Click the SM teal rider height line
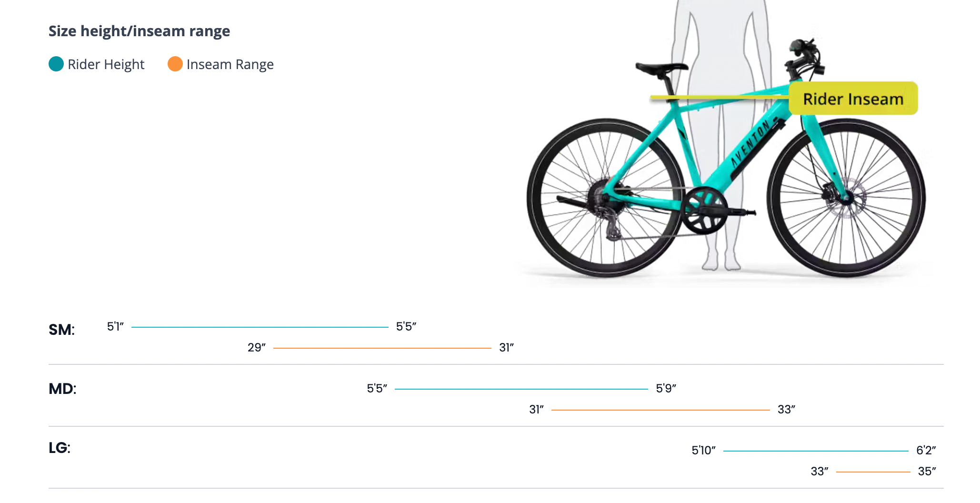Viewport: 980px width, 503px height. (x=260, y=327)
